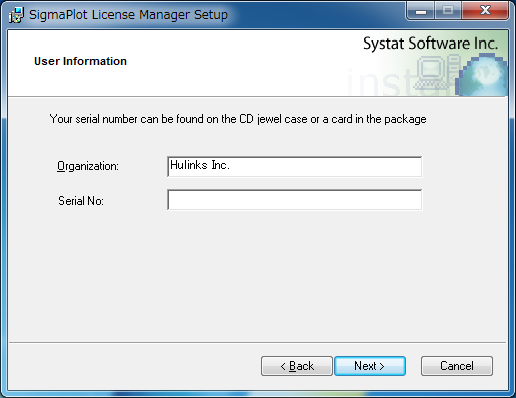Viewport: 516px width, 398px height.
Task: Click the serial number instruction text
Action: [238, 119]
